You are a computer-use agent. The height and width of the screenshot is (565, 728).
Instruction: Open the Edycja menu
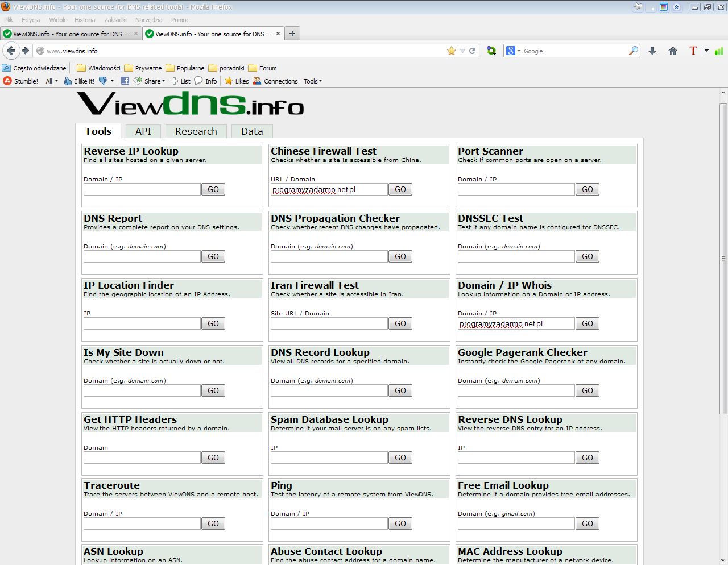(x=31, y=20)
